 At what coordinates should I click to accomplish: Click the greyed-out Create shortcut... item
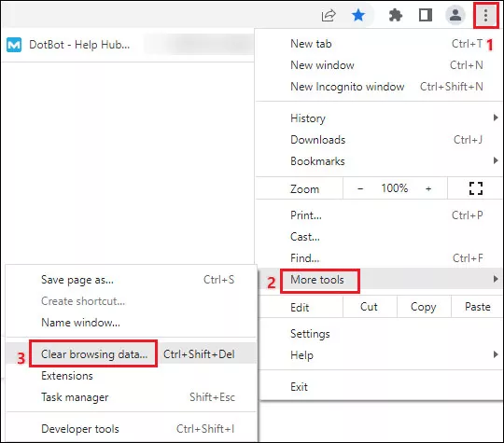pyautogui.click(x=132, y=301)
